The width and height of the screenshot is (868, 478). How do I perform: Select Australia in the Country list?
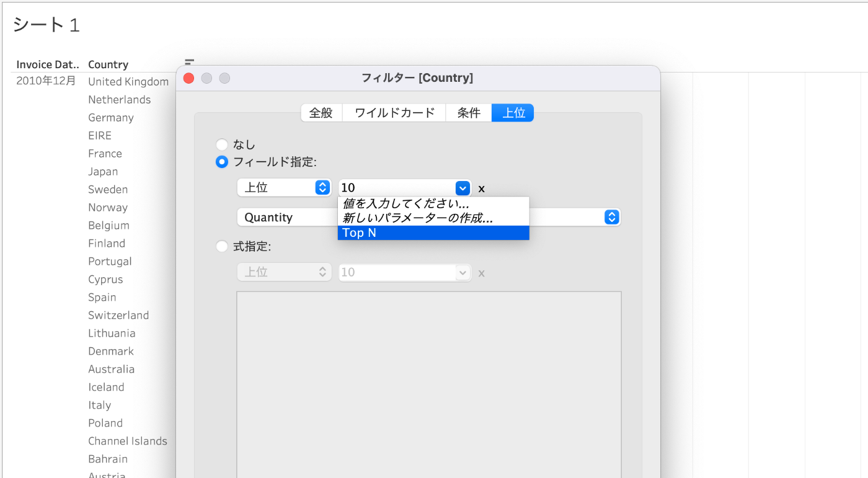pyautogui.click(x=111, y=370)
